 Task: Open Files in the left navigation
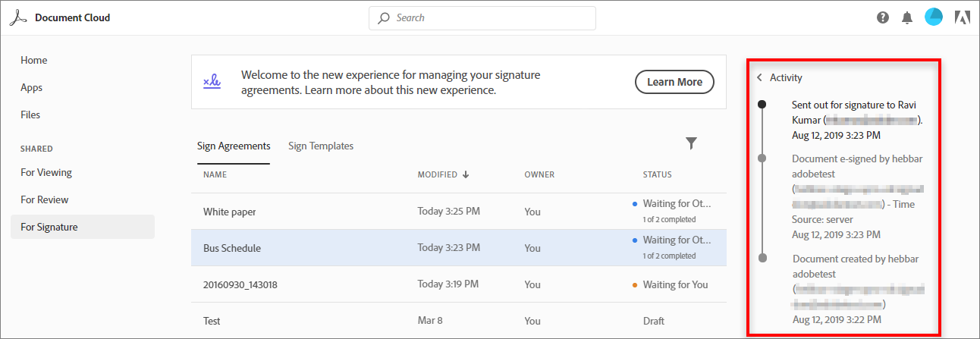[x=30, y=115]
